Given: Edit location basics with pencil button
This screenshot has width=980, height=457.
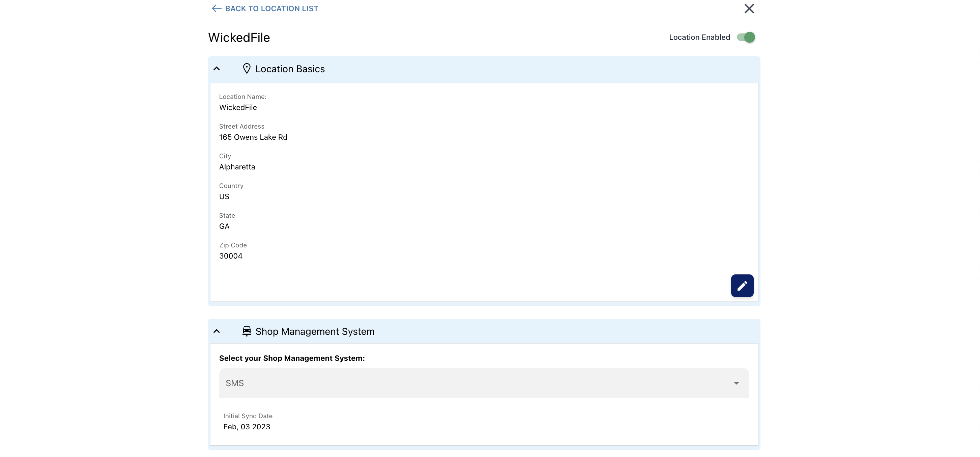Looking at the screenshot, I should coord(742,286).
